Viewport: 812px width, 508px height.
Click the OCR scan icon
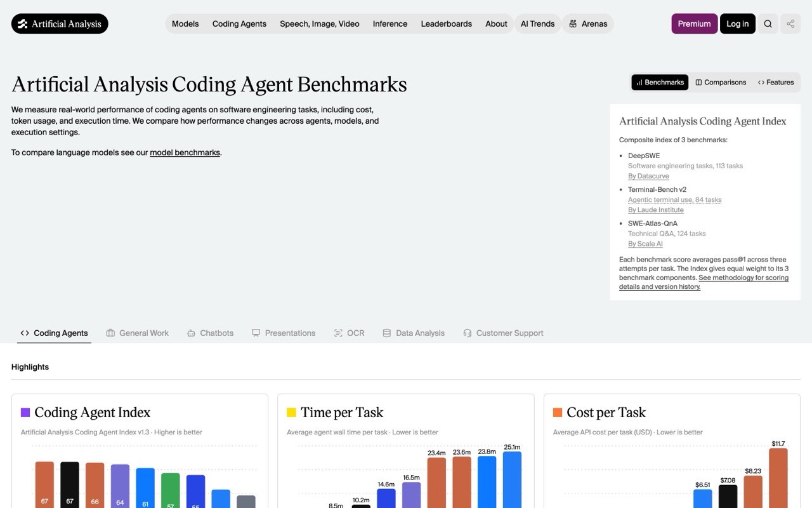pyautogui.click(x=338, y=333)
